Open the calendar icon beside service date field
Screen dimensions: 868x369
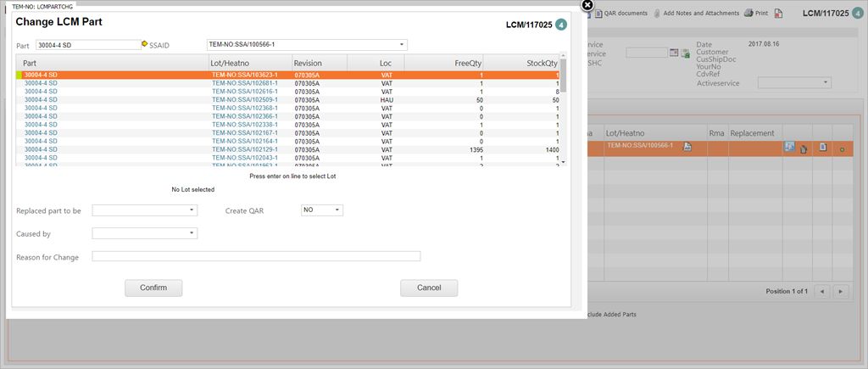point(674,53)
